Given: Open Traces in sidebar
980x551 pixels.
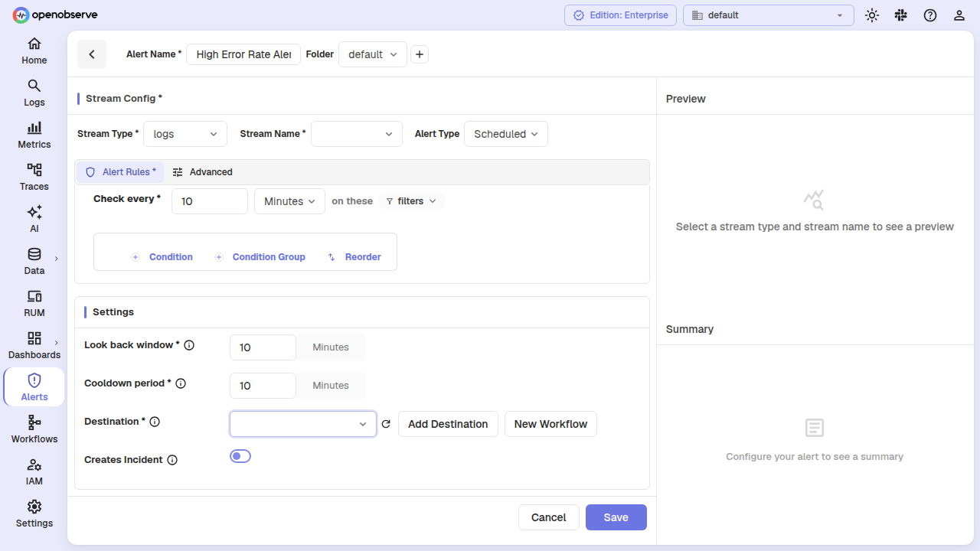Looking at the screenshot, I should pyautogui.click(x=34, y=177).
